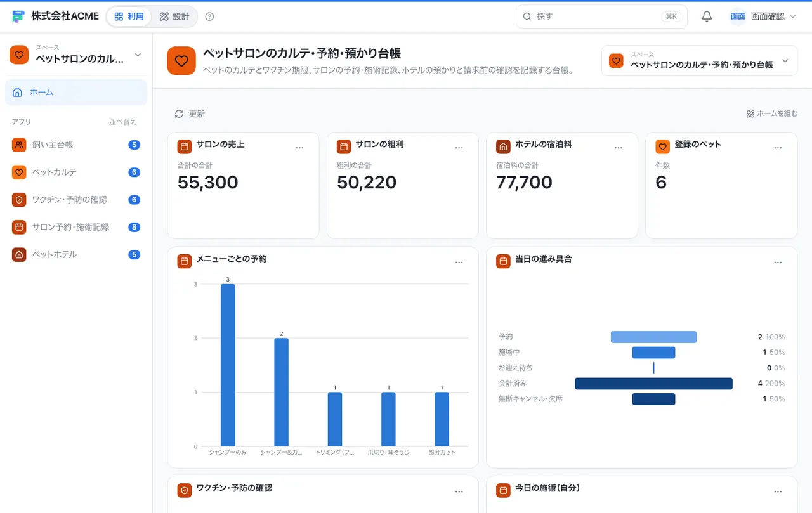Click the ペットホテル count badge 5
This screenshot has width=812, height=513.
click(x=134, y=254)
